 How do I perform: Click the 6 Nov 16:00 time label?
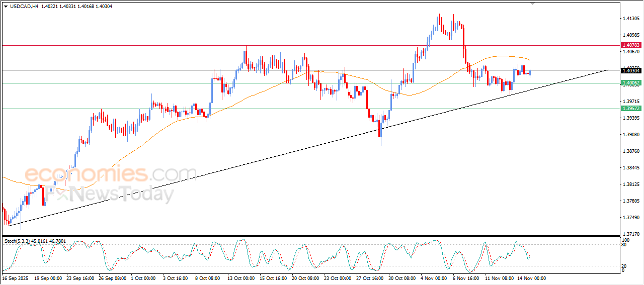click(x=465, y=278)
